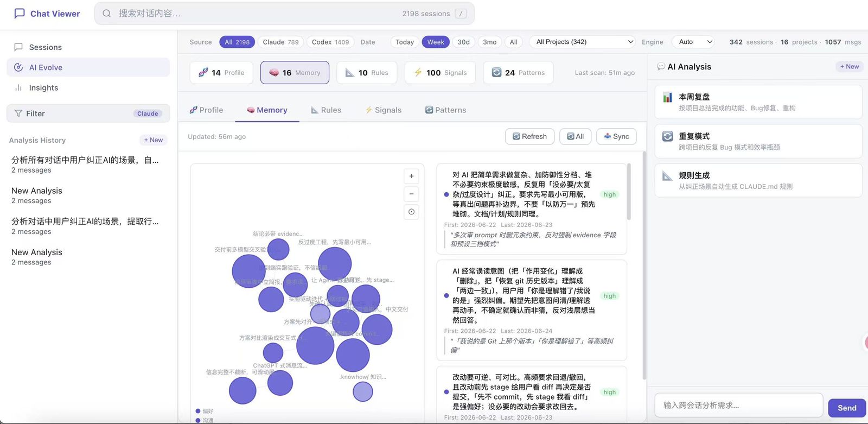Reset the memory graph view
This screenshot has height=424, width=868.
tap(411, 212)
